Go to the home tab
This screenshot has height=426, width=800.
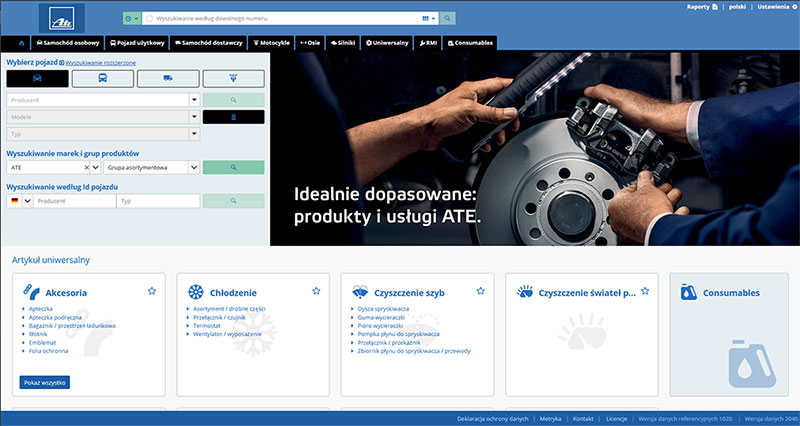click(x=21, y=43)
